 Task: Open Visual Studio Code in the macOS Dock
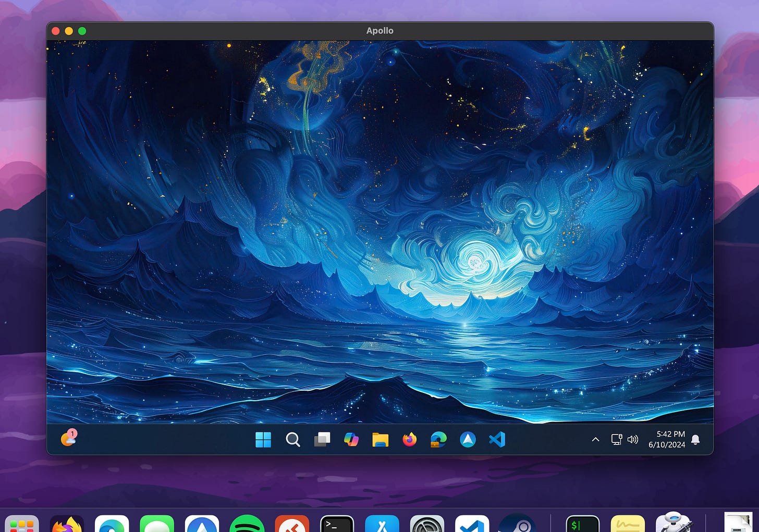click(x=472, y=524)
